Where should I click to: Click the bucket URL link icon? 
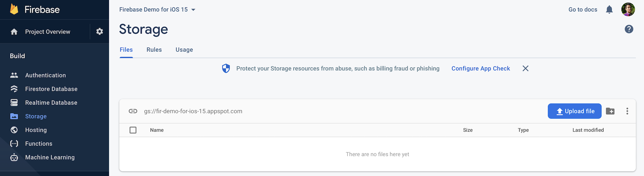133,111
